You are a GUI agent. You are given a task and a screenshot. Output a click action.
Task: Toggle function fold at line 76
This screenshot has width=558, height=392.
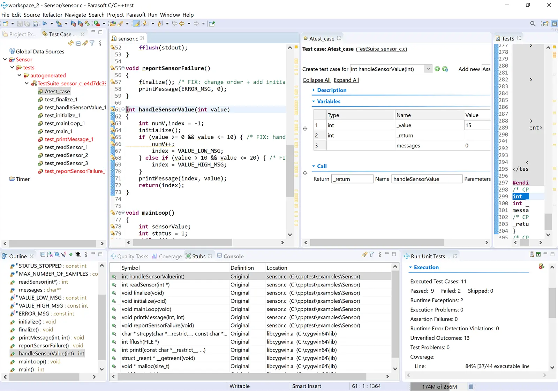coord(123,212)
